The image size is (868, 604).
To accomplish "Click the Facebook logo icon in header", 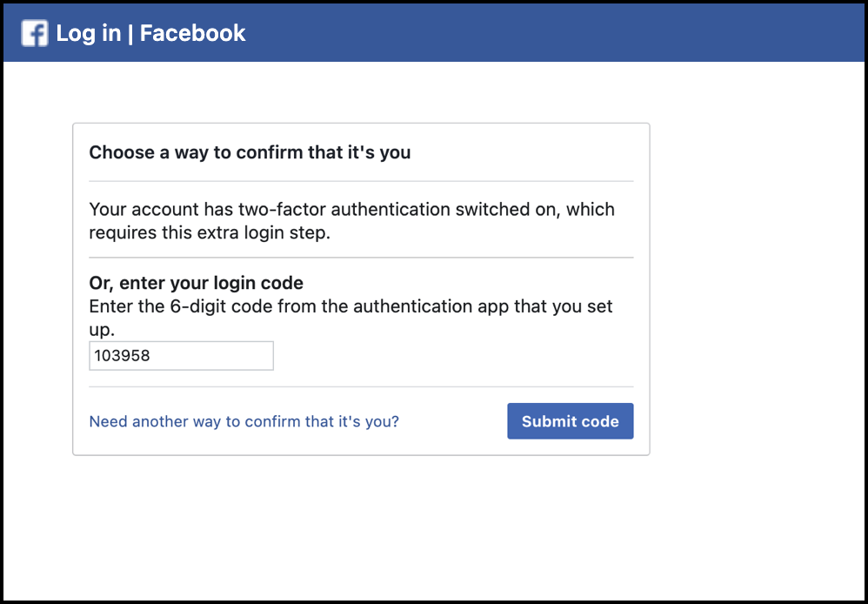I will (35, 33).
